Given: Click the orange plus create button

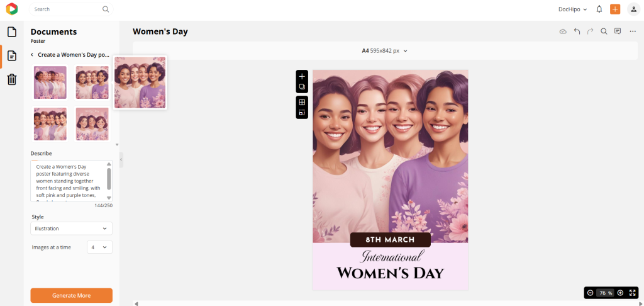Looking at the screenshot, I should 615,9.
